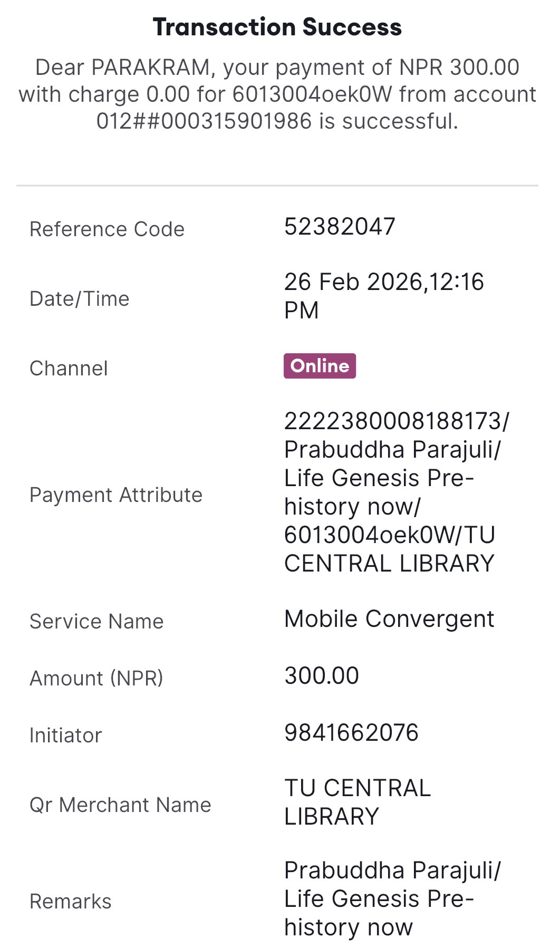Select the TU CENTRAL LIBRARY merchant value
This screenshot has height=948, width=560.
point(358,802)
